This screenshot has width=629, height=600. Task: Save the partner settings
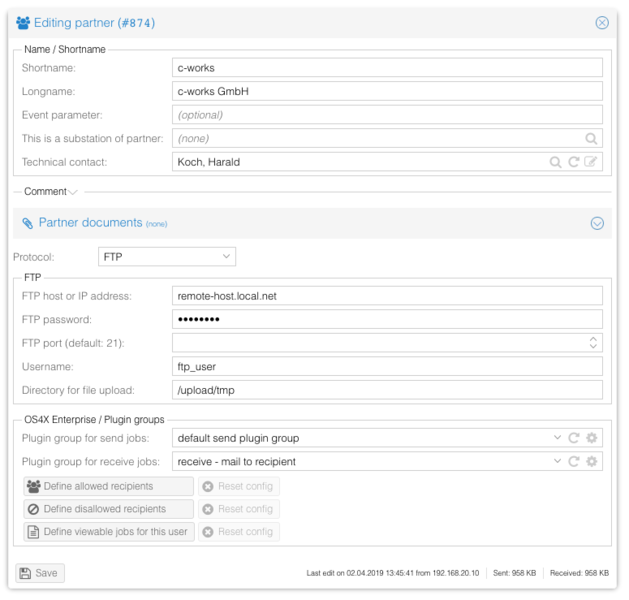[x=40, y=573]
